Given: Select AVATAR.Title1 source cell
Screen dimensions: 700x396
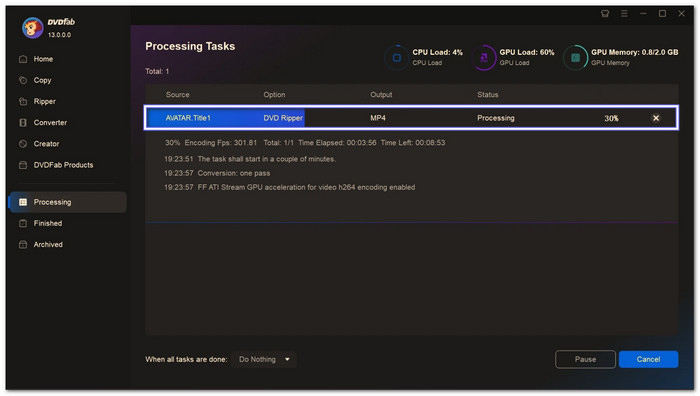Looking at the screenshot, I should pyautogui.click(x=188, y=118).
